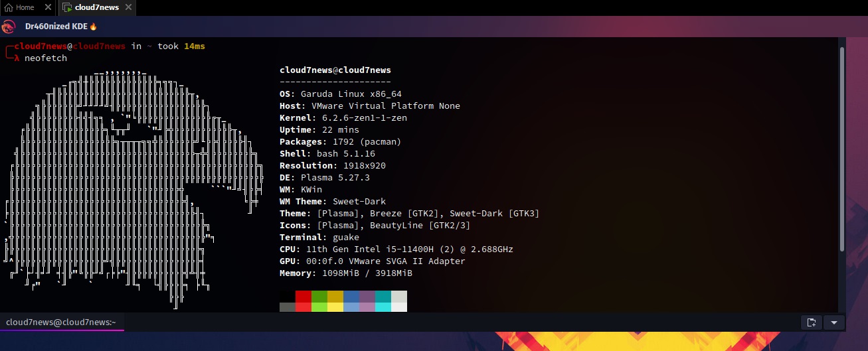Open a new Guake terminal tab
The height and width of the screenshot is (351, 868).
(811, 322)
